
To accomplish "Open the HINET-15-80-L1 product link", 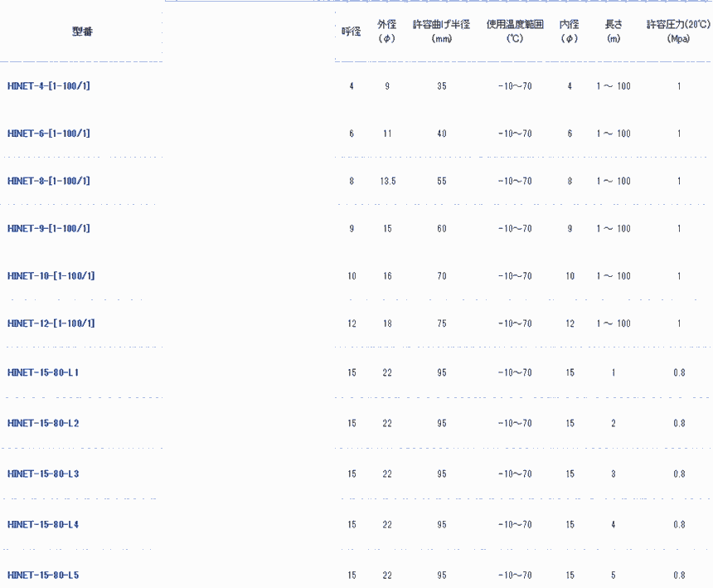I will 43,373.
